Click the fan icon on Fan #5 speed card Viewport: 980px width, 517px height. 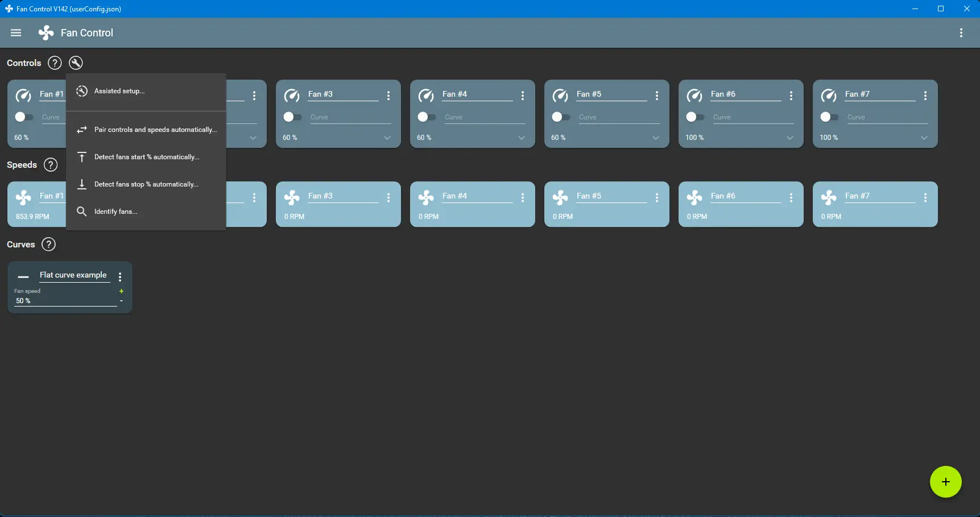coord(560,197)
